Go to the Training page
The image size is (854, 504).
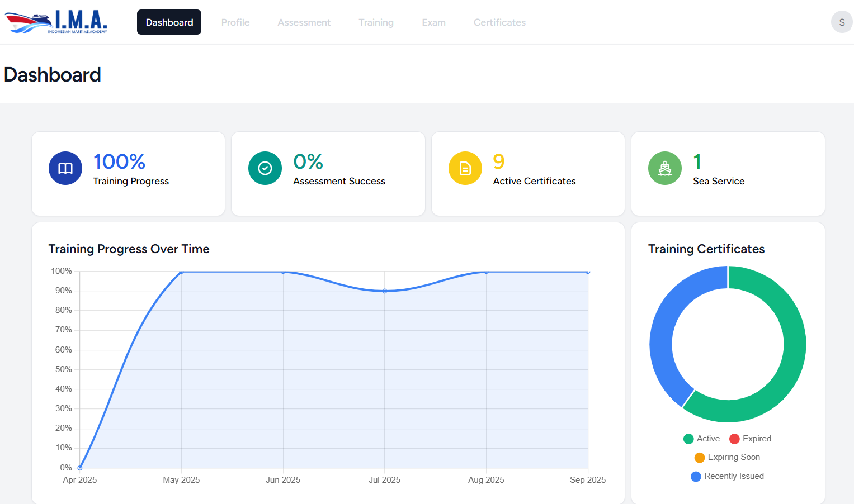tap(376, 22)
